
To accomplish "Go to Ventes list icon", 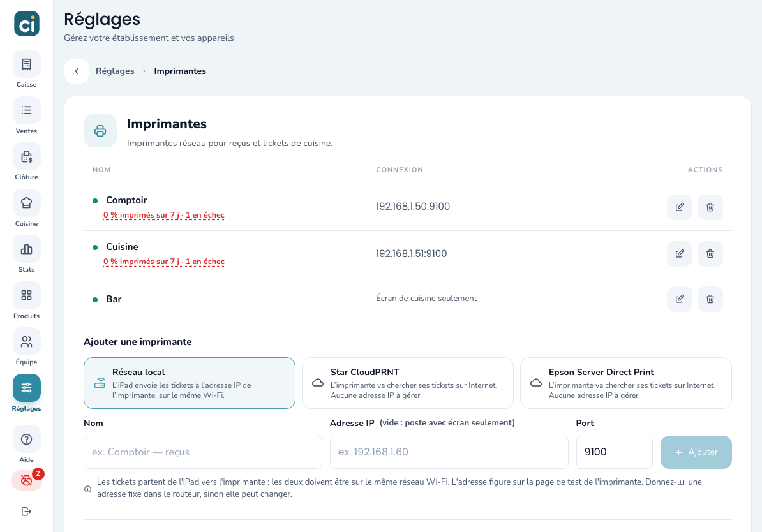I will pyautogui.click(x=26, y=110).
